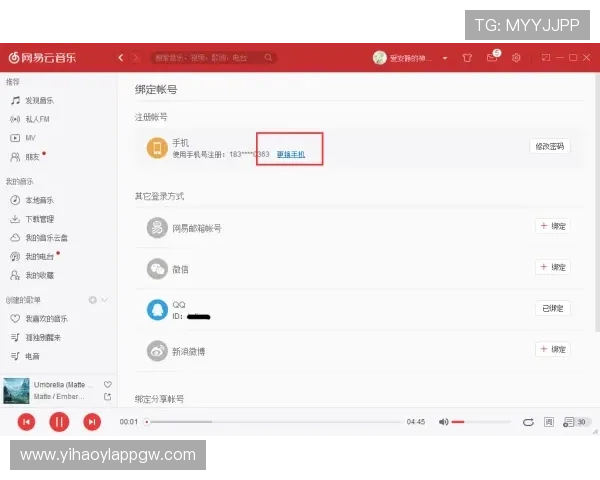Like the current song with heart icon

pyautogui.click(x=108, y=384)
